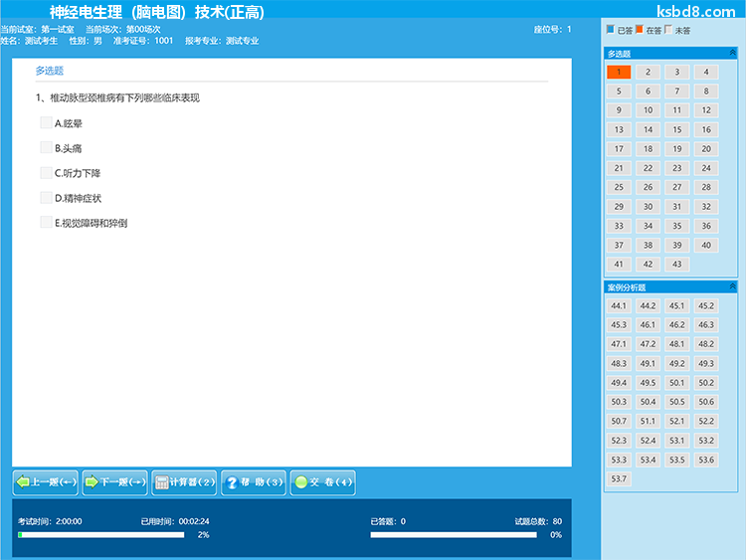
Task: Jump to question 33
Action: tap(619, 226)
